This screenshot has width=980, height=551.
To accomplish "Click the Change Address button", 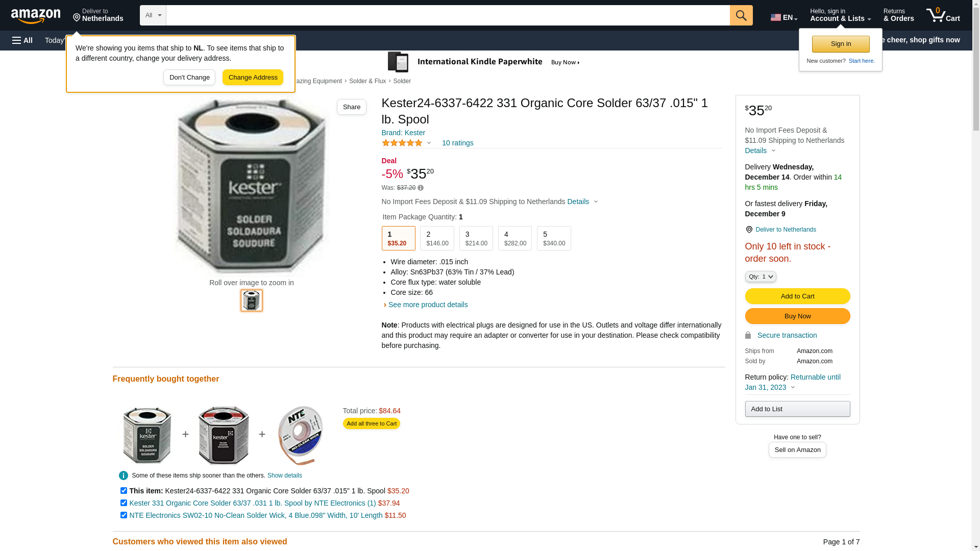I will [x=253, y=78].
